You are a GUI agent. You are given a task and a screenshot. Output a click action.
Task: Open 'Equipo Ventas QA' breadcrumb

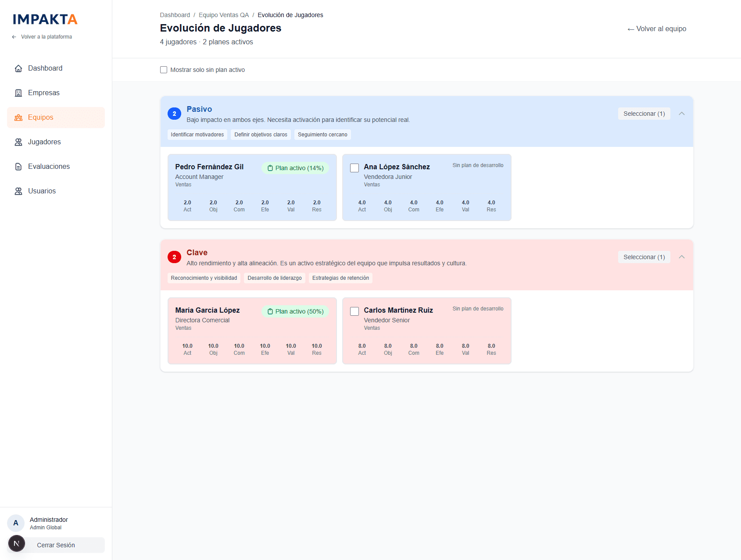coord(224,15)
